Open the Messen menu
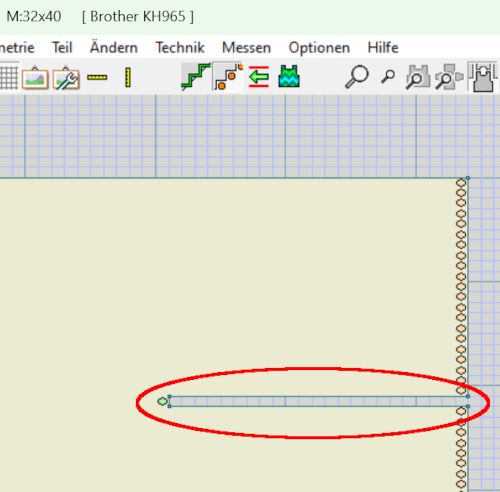 tap(246, 47)
